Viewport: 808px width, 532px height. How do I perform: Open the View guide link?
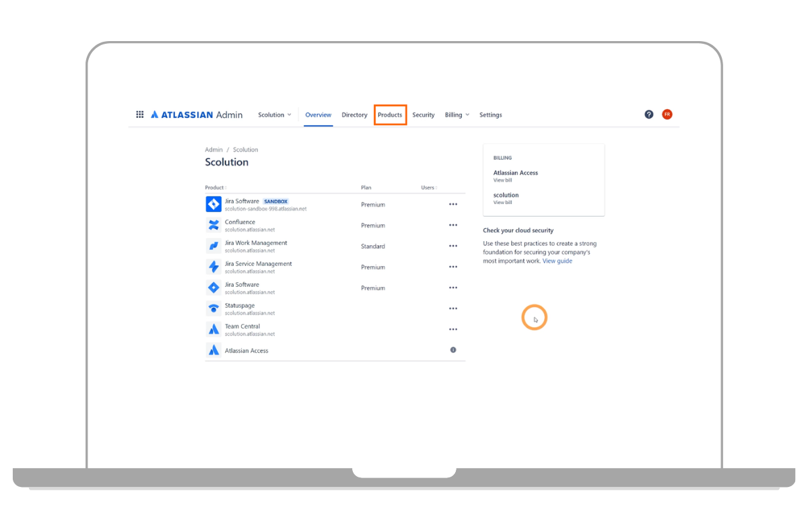(x=557, y=261)
